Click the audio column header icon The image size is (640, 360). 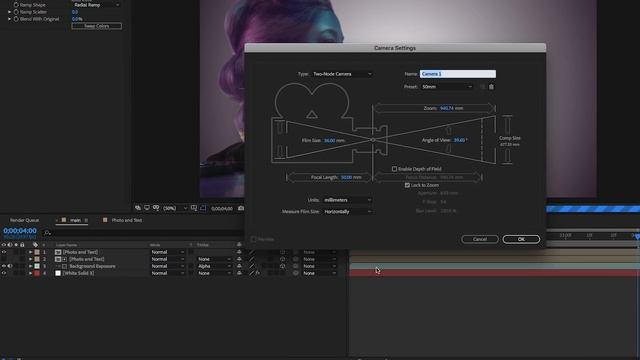10,245
